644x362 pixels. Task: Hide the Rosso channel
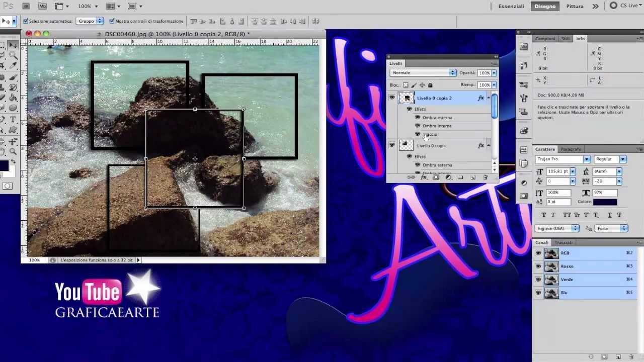pyautogui.click(x=538, y=266)
